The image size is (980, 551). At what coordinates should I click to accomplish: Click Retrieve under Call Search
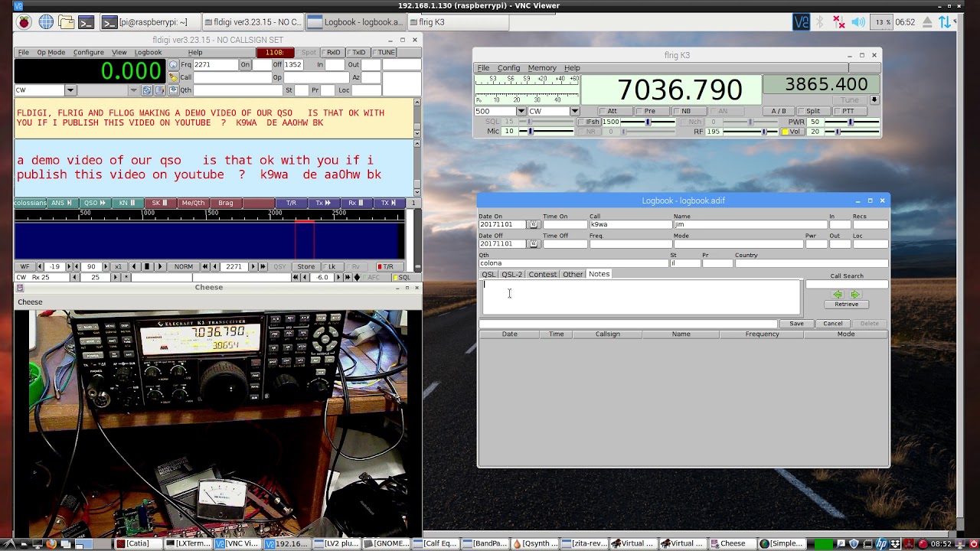click(847, 305)
